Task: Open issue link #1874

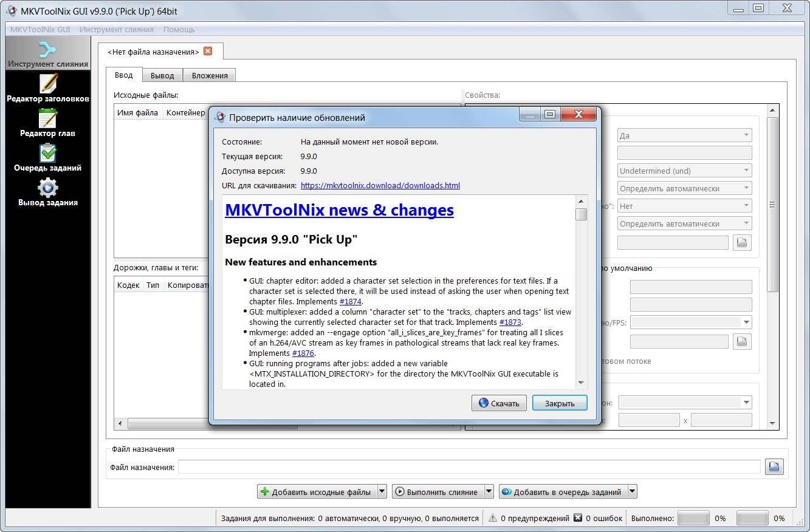Action: (x=351, y=301)
